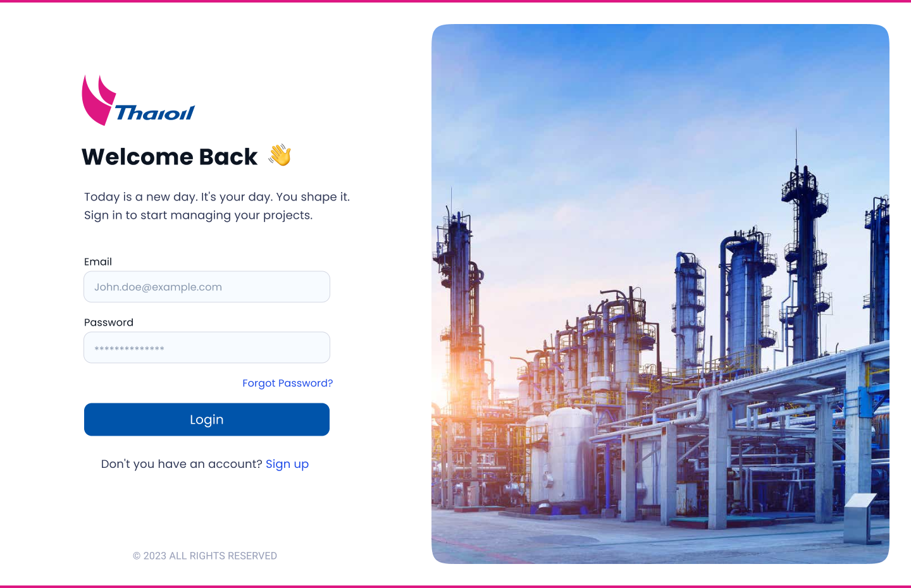Submit with the blue Login button

tap(207, 420)
